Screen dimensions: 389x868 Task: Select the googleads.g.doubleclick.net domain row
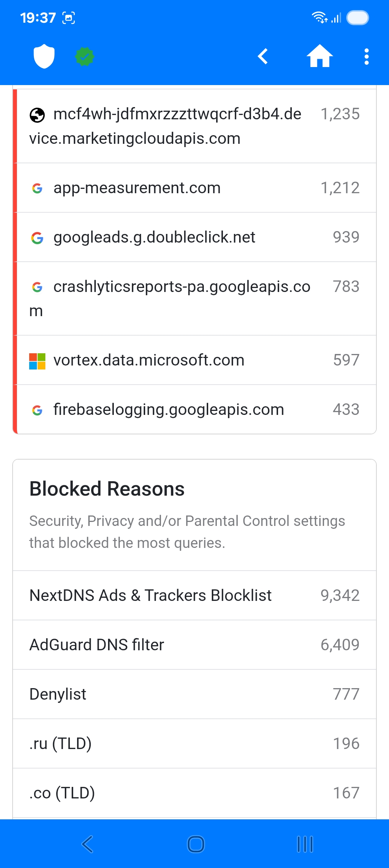point(194,237)
